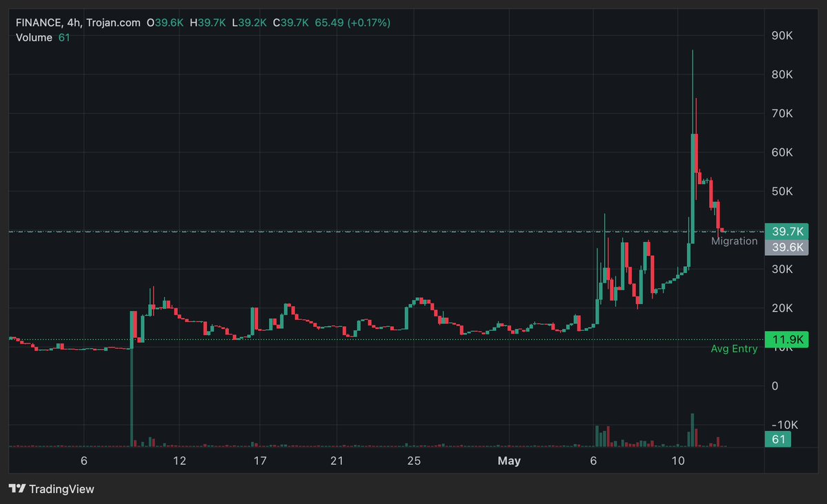Screen dimensions: 827x504
Task: Select the open value O39.6K in legend
Action: pyautogui.click(x=165, y=23)
